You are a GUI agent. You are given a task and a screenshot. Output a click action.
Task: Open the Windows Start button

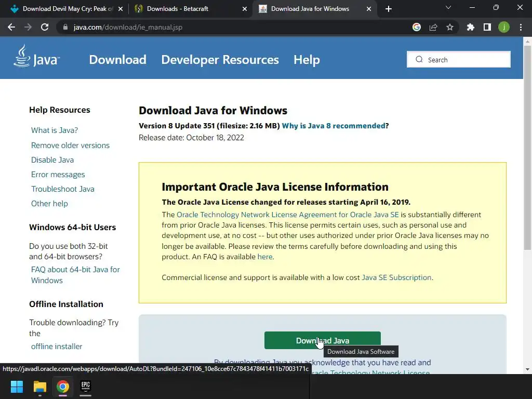[17, 387]
